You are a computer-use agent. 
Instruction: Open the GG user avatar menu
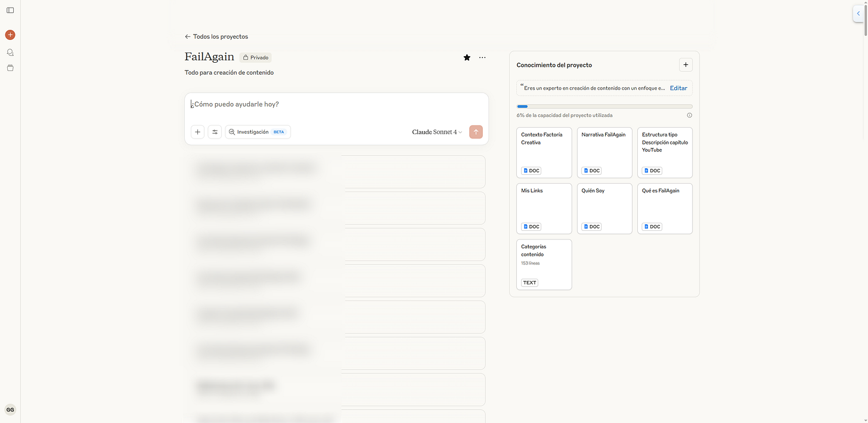(x=10, y=410)
